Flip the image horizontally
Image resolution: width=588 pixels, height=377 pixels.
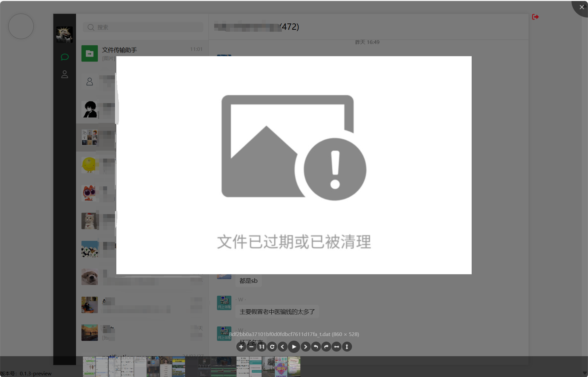point(336,347)
